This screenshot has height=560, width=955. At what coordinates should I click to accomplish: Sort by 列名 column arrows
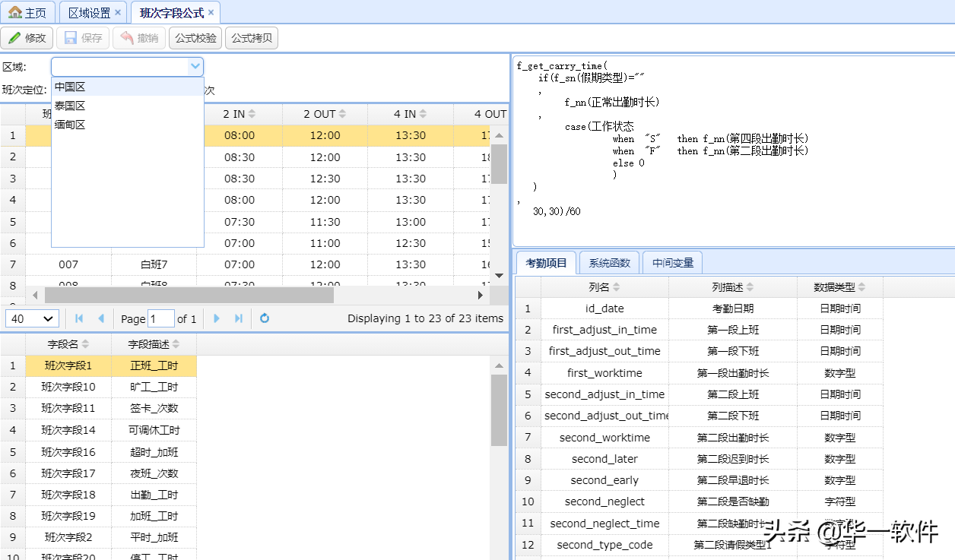click(616, 287)
